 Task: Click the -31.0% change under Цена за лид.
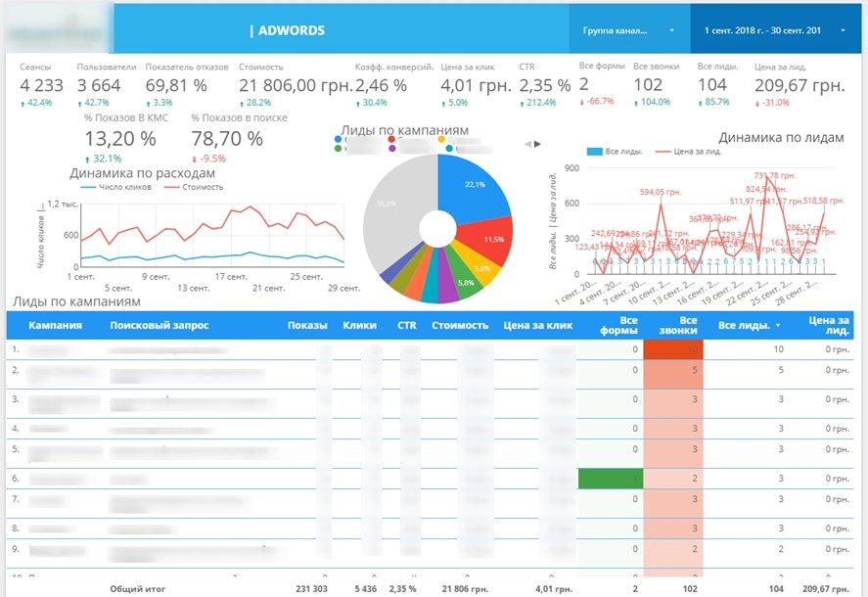772,103
